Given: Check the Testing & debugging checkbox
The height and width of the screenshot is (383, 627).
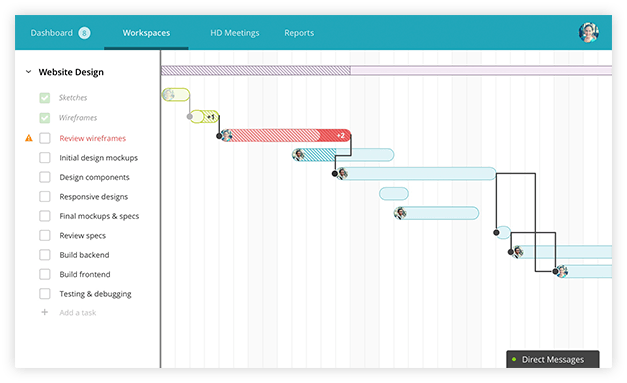Looking at the screenshot, I should coord(45,294).
